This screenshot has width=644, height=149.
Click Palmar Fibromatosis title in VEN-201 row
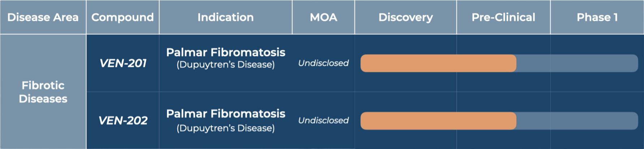click(x=226, y=52)
